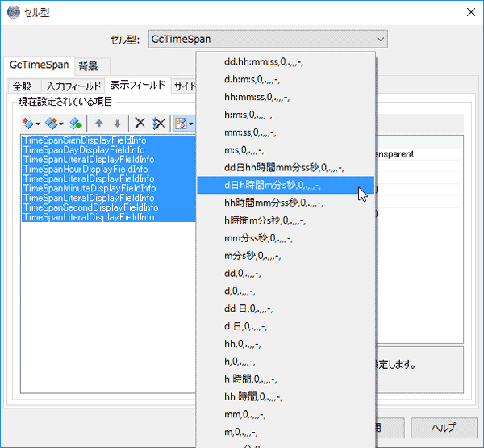Choose d,0,.,,,-, format

[286, 291]
